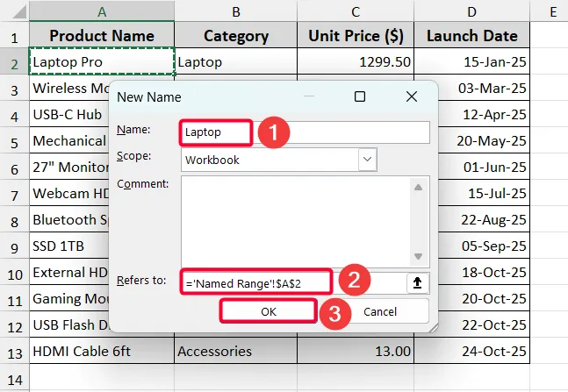568x392 pixels.
Task: Select the 24-Oct-25 date cell
Action: coord(471,351)
